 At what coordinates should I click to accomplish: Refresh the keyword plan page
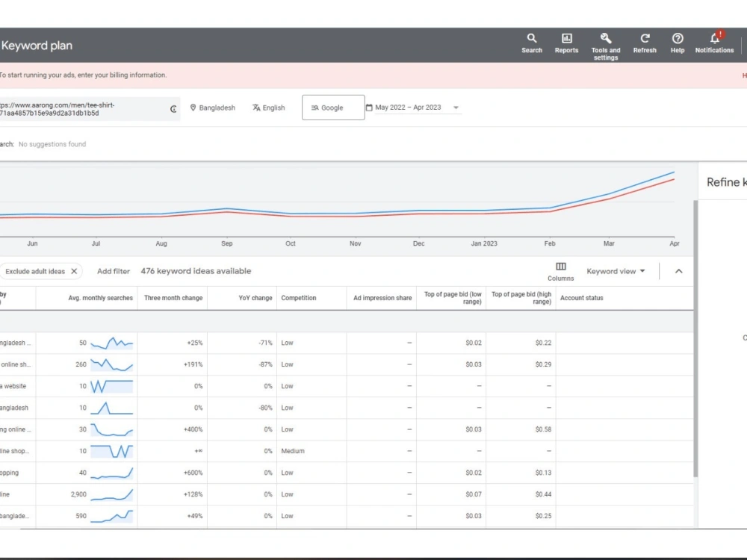point(645,43)
